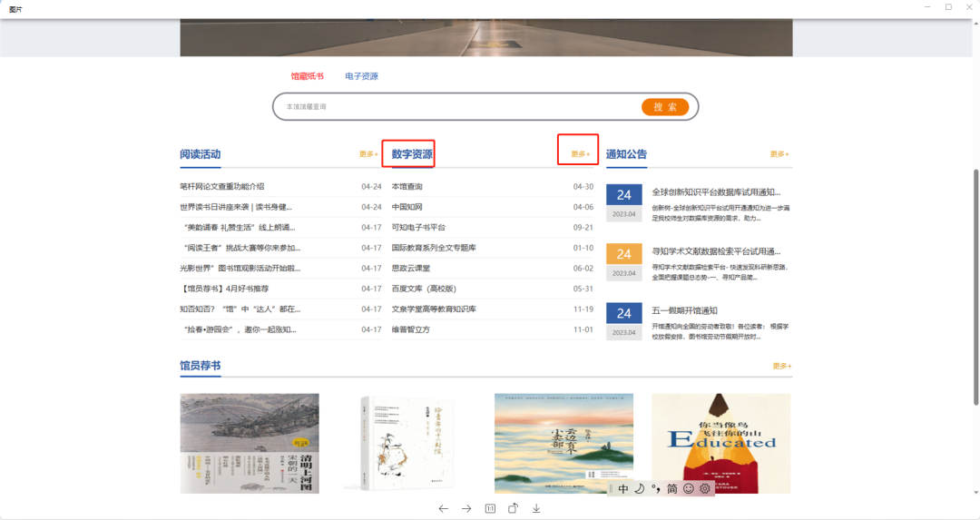Image resolution: width=980 pixels, height=520 pixels.
Task: Click the 清明上河图 book cover
Action: pyautogui.click(x=250, y=443)
